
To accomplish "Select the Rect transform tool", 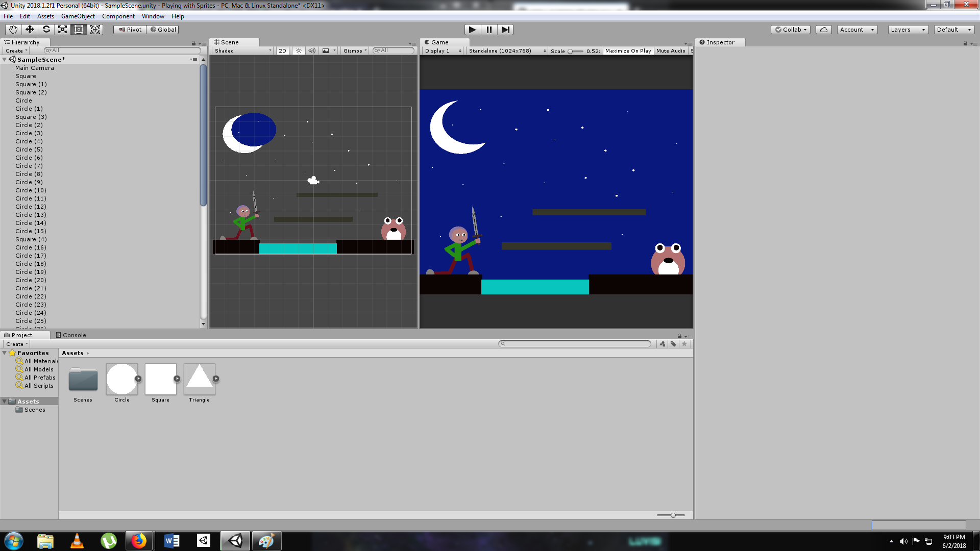I will coord(79,30).
